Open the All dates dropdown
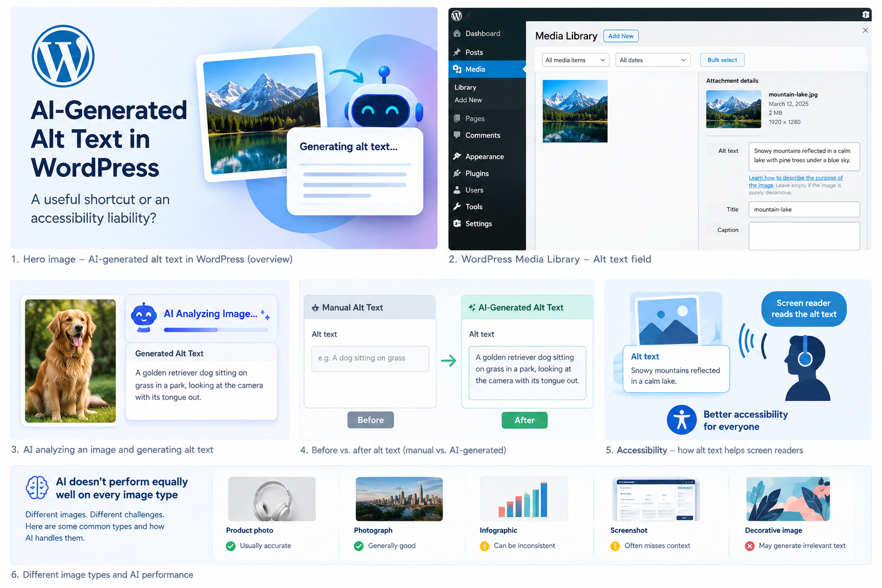 pos(653,60)
